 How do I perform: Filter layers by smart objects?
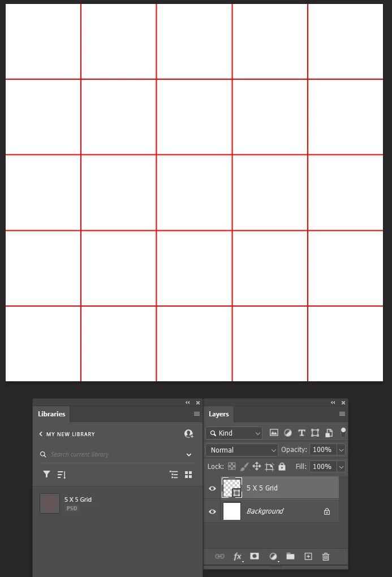coord(329,433)
